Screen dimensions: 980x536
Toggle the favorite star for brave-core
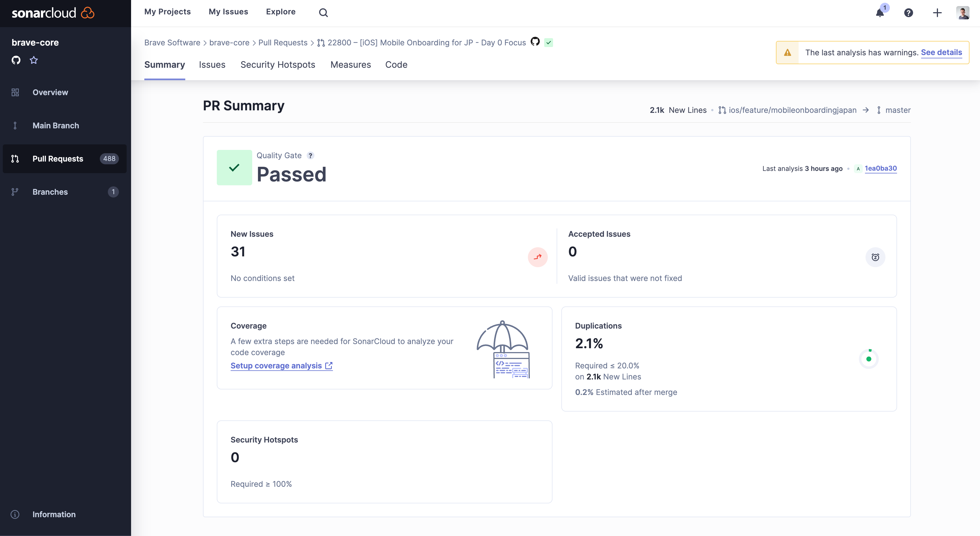pos(34,60)
